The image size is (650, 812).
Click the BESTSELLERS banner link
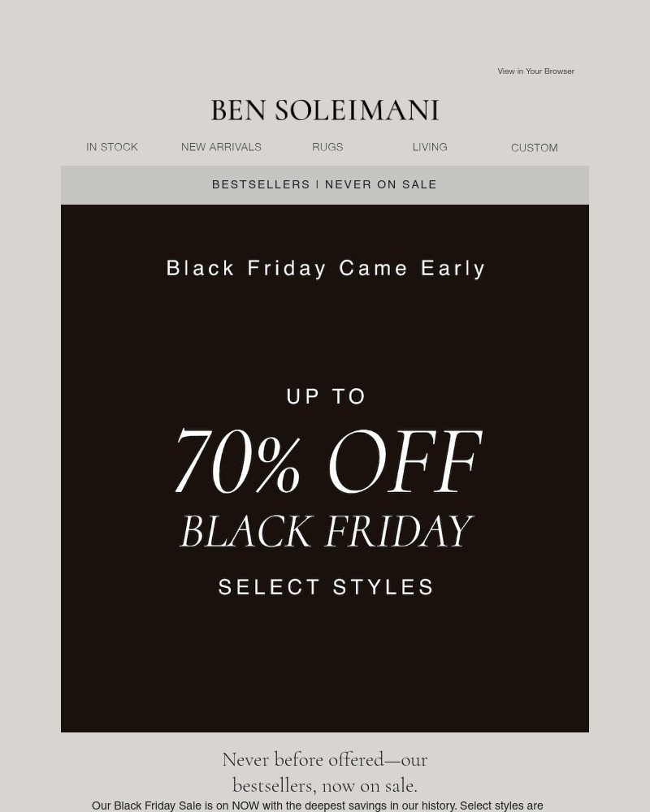pos(261,184)
